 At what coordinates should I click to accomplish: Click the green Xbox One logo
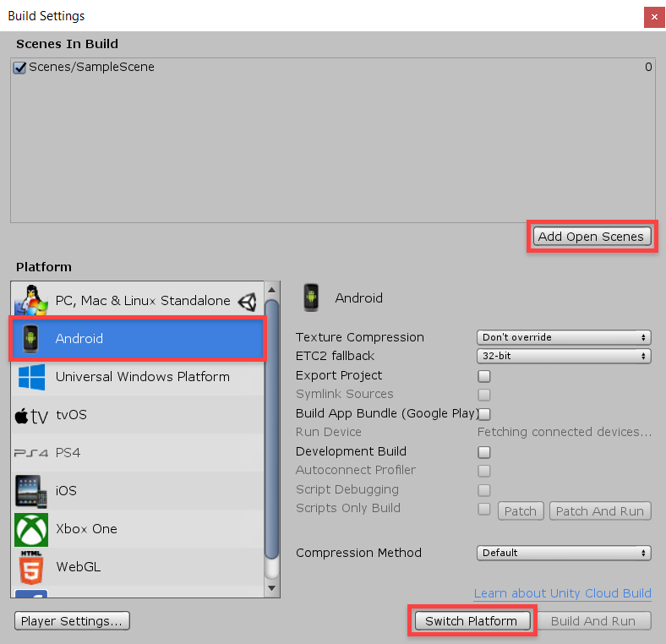31,530
